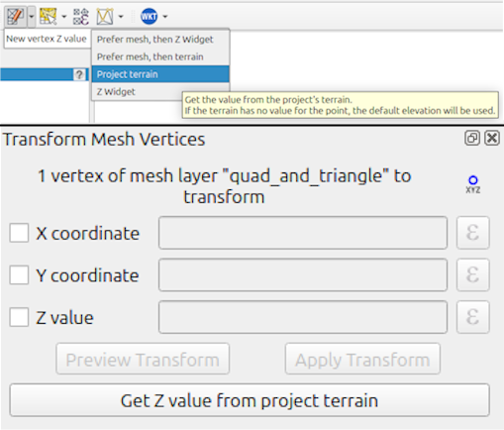504x430 pixels.
Task: Click the WKT plugin icon
Action: (149, 17)
